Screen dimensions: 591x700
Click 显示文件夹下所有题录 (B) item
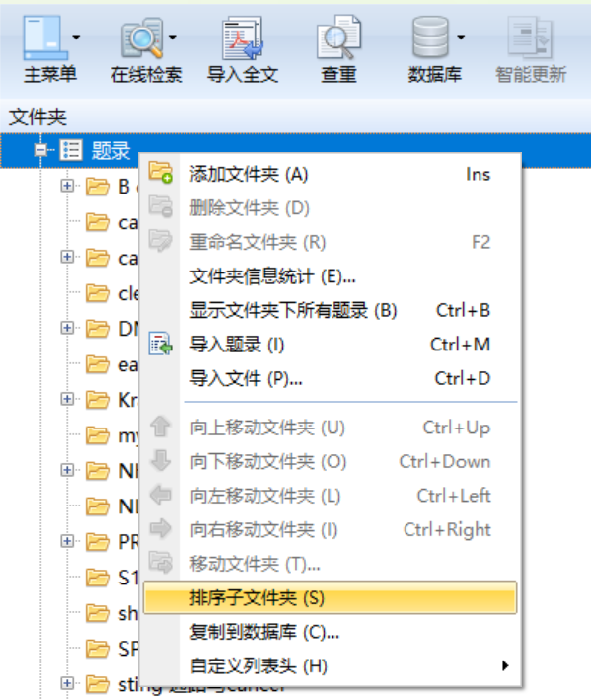pyautogui.click(x=331, y=311)
